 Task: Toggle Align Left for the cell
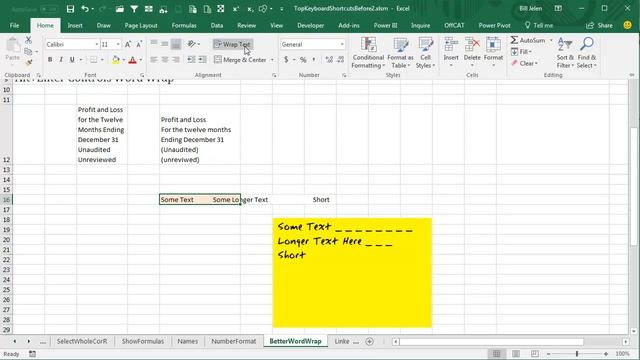click(154, 60)
